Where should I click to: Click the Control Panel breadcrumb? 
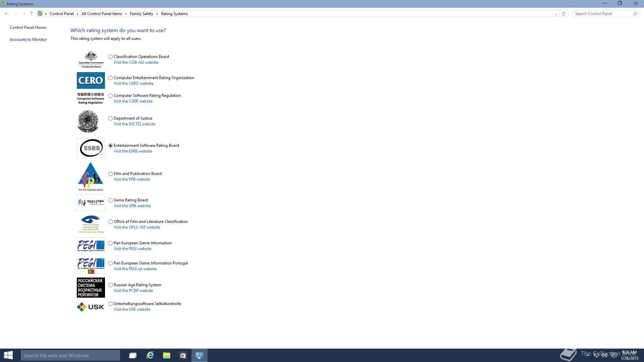(62, 14)
